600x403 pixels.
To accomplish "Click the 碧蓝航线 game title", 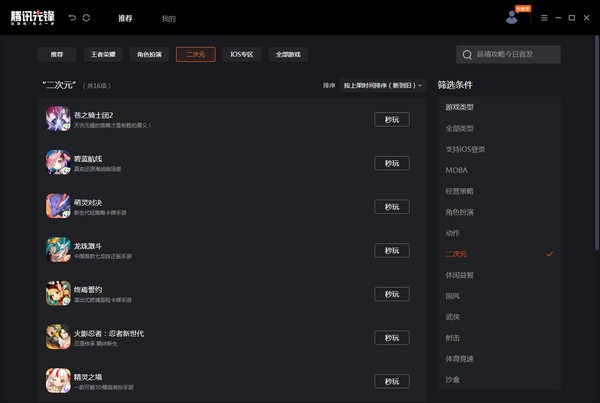I will click(88, 159).
